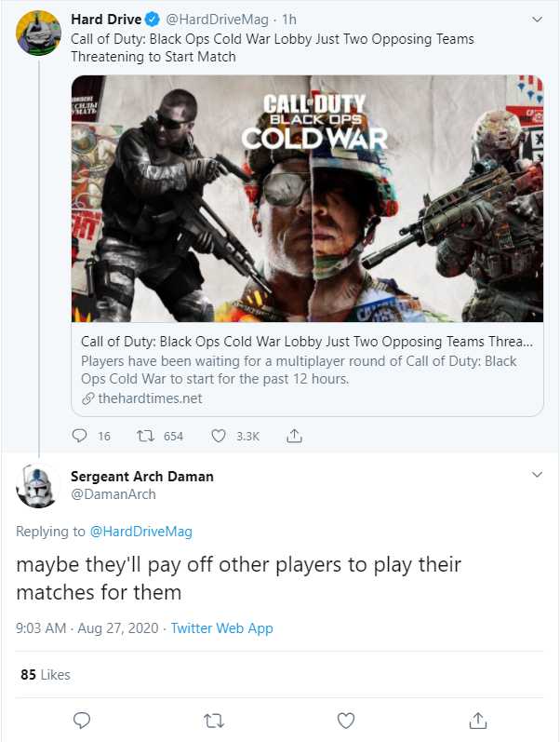Click the Sergeant Arch Daman display name

coord(141,476)
